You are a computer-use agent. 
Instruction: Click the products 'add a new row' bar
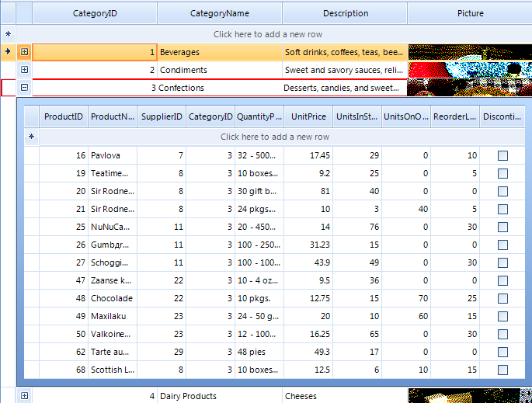click(282, 137)
